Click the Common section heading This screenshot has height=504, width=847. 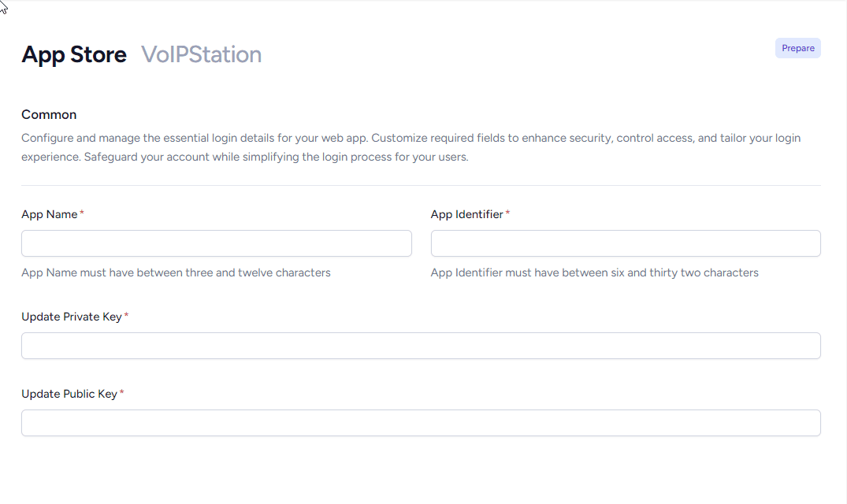point(49,114)
